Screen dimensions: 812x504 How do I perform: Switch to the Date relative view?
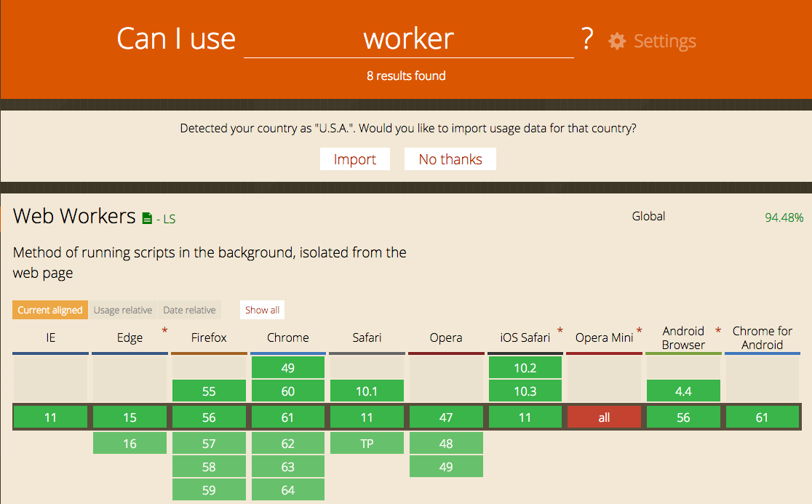(x=189, y=310)
